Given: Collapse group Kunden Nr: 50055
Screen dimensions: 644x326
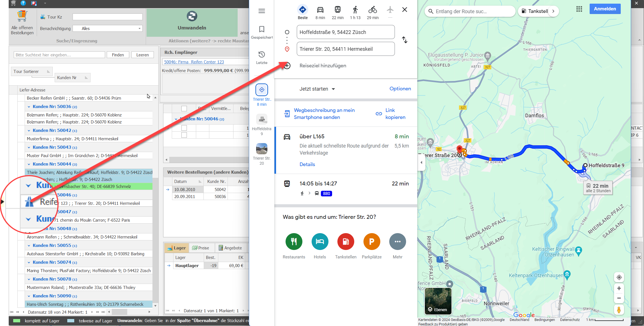Looking at the screenshot, I should click(29, 245).
